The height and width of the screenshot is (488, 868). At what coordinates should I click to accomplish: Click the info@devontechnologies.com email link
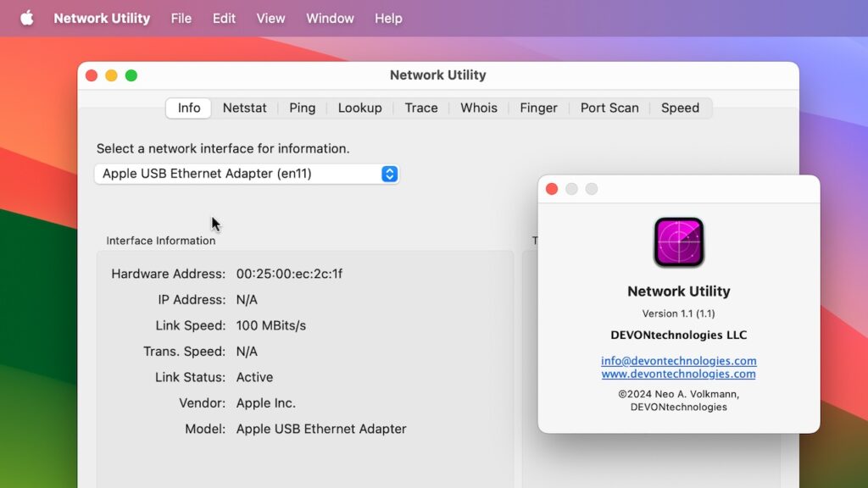coord(679,361)
